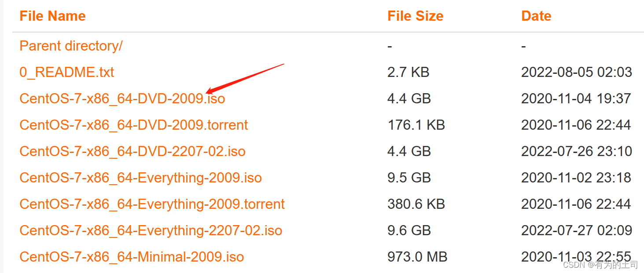Click the File Name column header
Viewport: 644px width, 273px height.
pyautogui.click(x=52, y=16)
